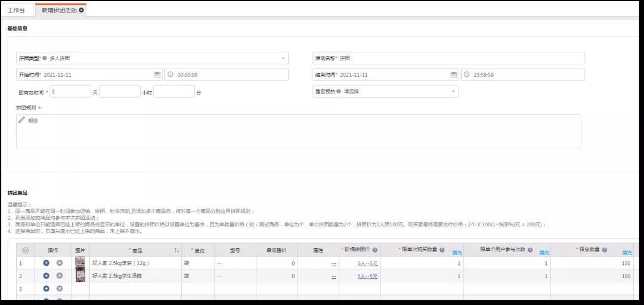Click the 团有效时间 hours input field

pyautogui.click(x=119, y=92)
